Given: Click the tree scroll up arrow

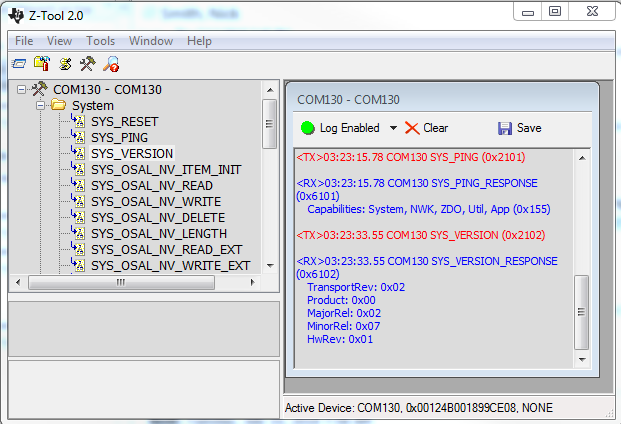Looking at the screenshot, I should (270, 90).
